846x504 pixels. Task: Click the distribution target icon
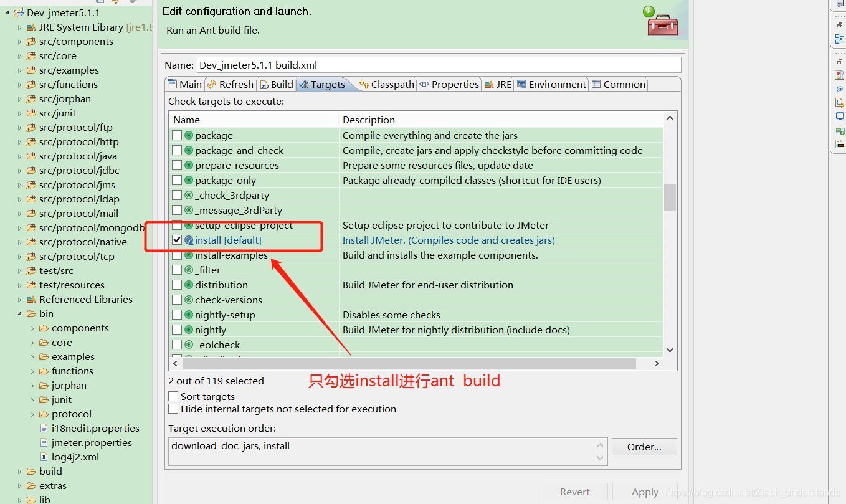(189, 285)
